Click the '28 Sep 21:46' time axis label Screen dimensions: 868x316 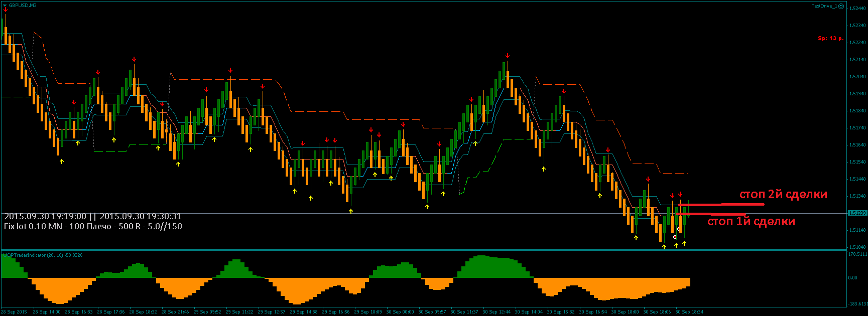coord(175,311)
